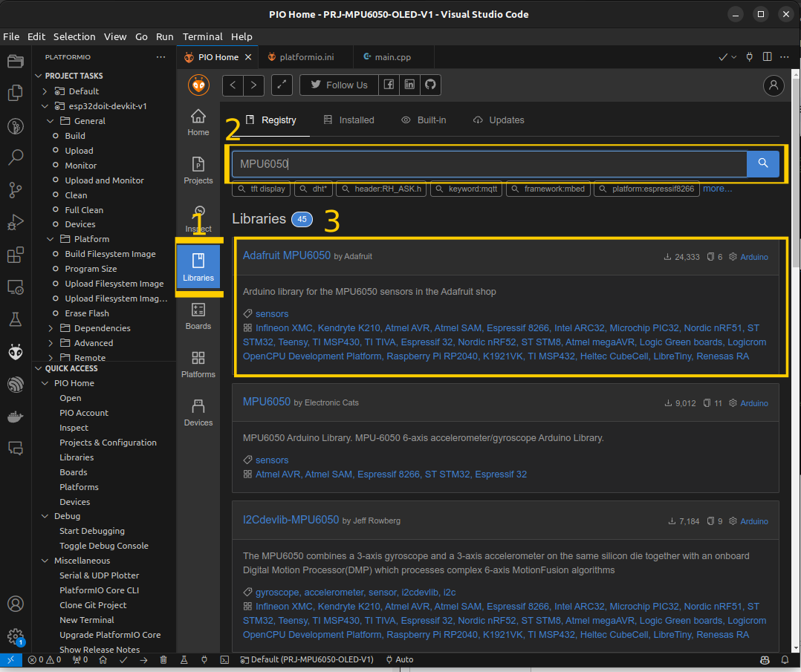Screen dimensions: 801x672
Task: Open the Adafruit MPU6050 library link
Action: coord(287,255)
